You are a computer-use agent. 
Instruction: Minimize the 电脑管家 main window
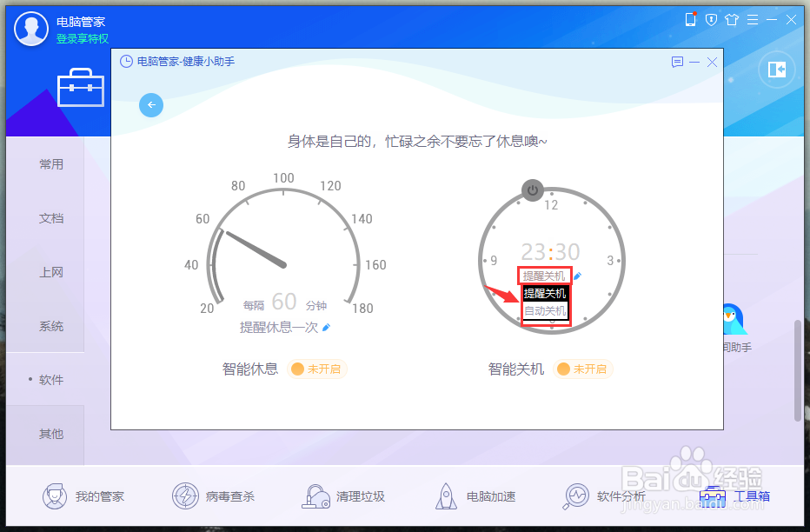click(772, 20)
